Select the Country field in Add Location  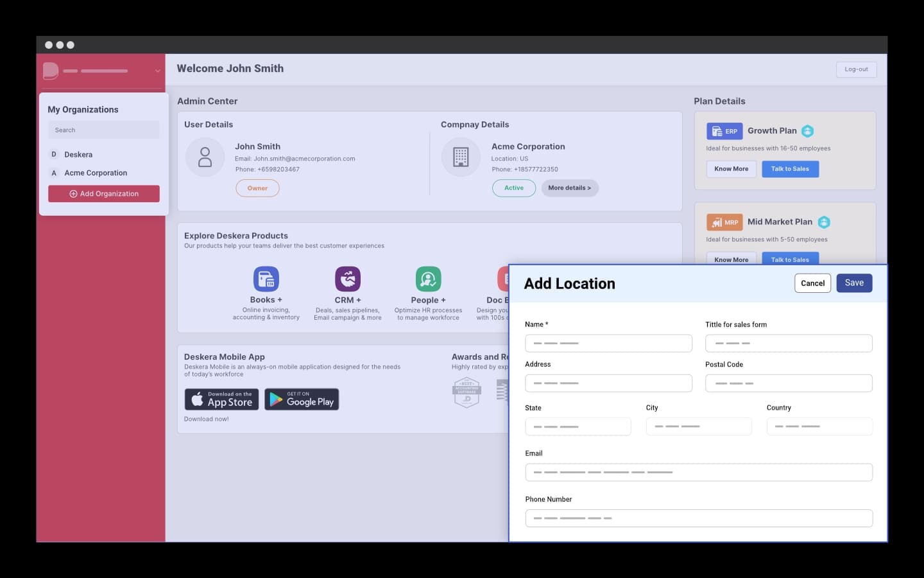[819, 426]
